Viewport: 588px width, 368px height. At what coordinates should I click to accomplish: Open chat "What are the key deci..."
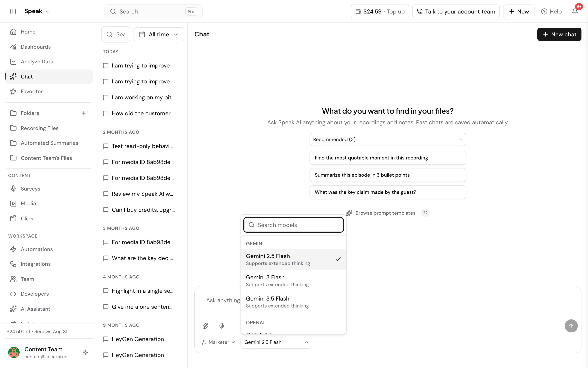coord(139,258)
